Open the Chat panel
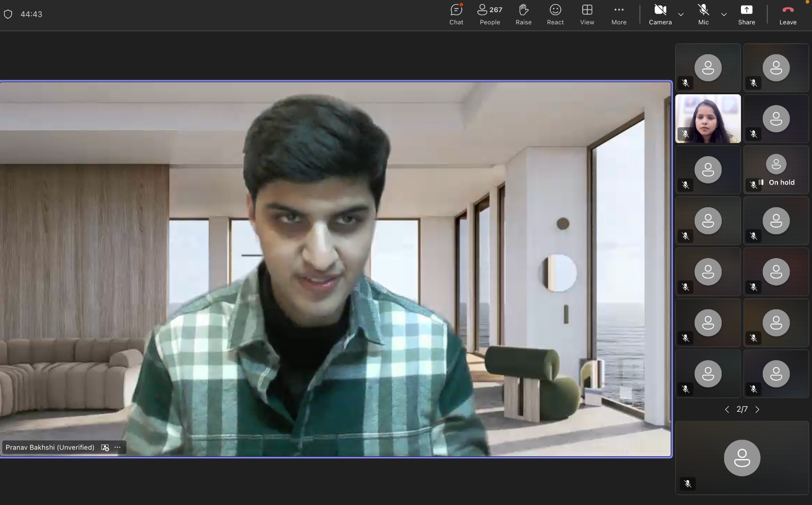 456,14
